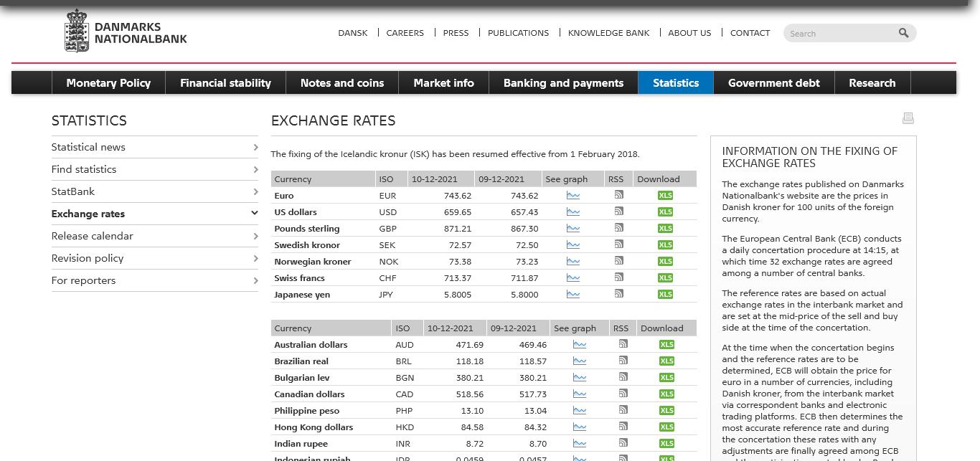Click the print page icon
Viewport: 980px width, 461px height.
pyautogui.click(x=908, y=118)
